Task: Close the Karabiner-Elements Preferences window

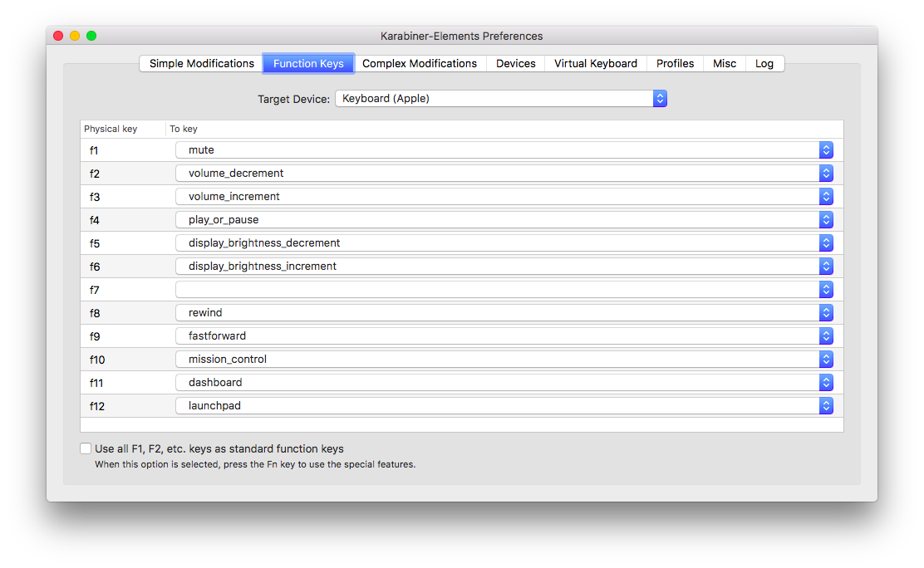Action: tap(58, 36)
